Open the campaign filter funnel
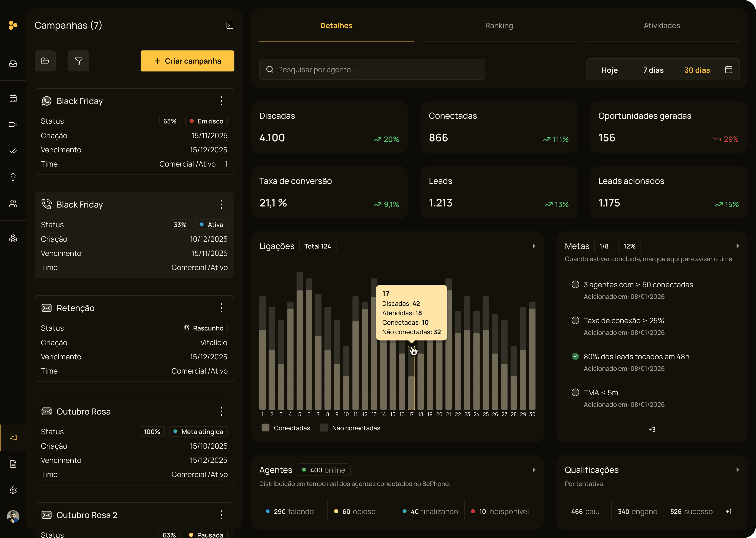The height and width of the screenshot is (538, 756). 78,61
